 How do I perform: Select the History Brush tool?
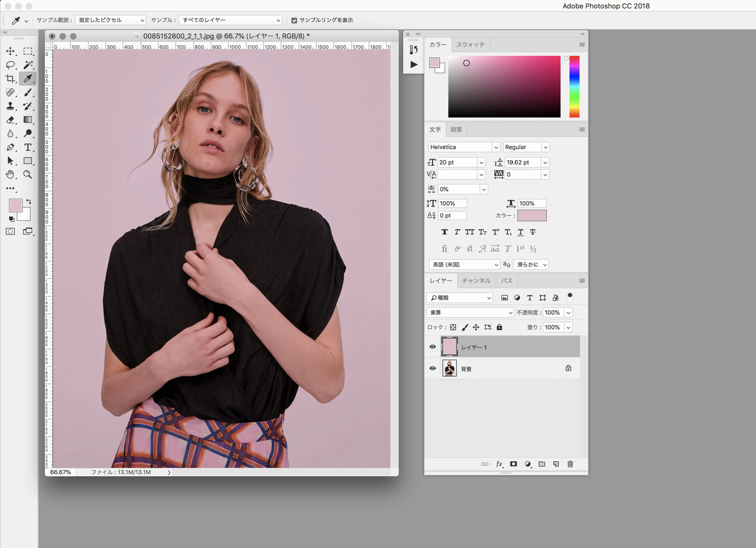click(28, 106)
